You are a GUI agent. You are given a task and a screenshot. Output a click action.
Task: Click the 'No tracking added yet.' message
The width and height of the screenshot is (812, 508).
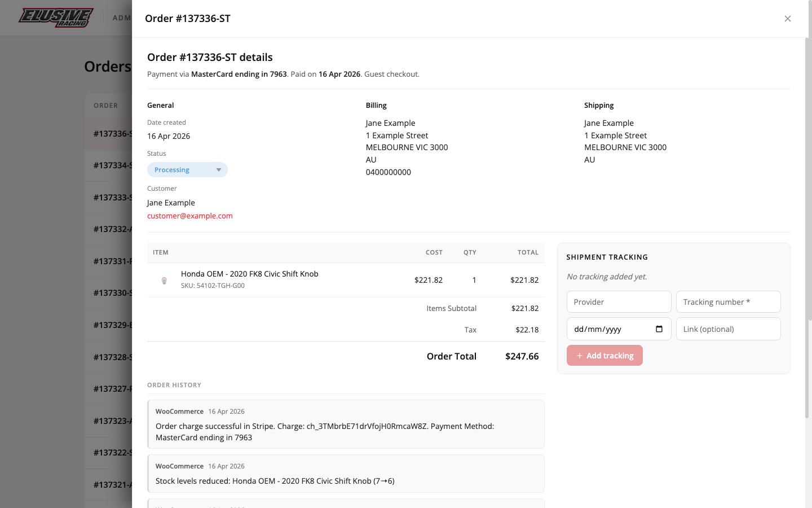pos(607,277)
